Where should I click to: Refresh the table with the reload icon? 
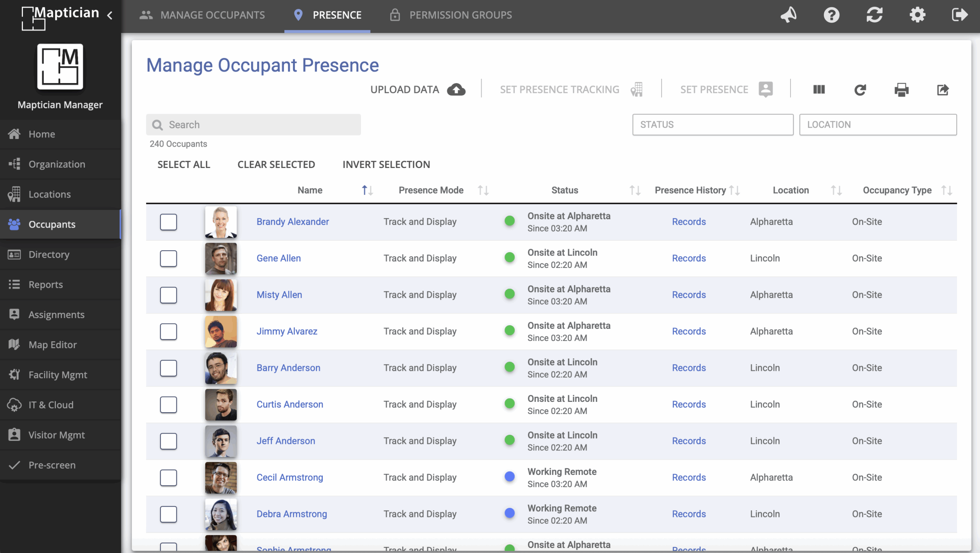pyautogui.click(x=860, y=90)
